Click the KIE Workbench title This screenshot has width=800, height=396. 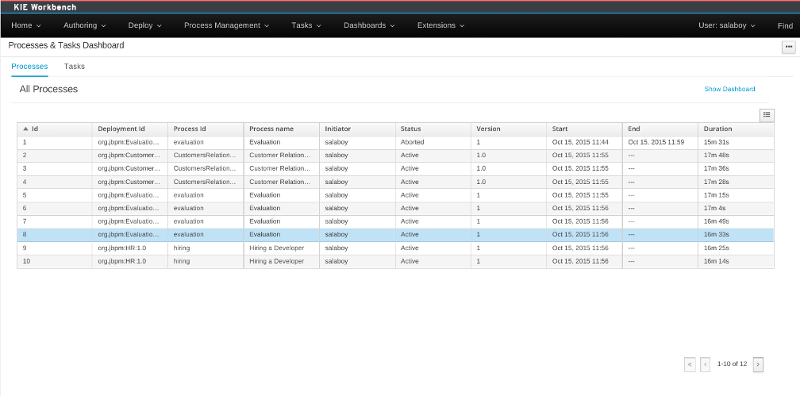coord(45,7)
